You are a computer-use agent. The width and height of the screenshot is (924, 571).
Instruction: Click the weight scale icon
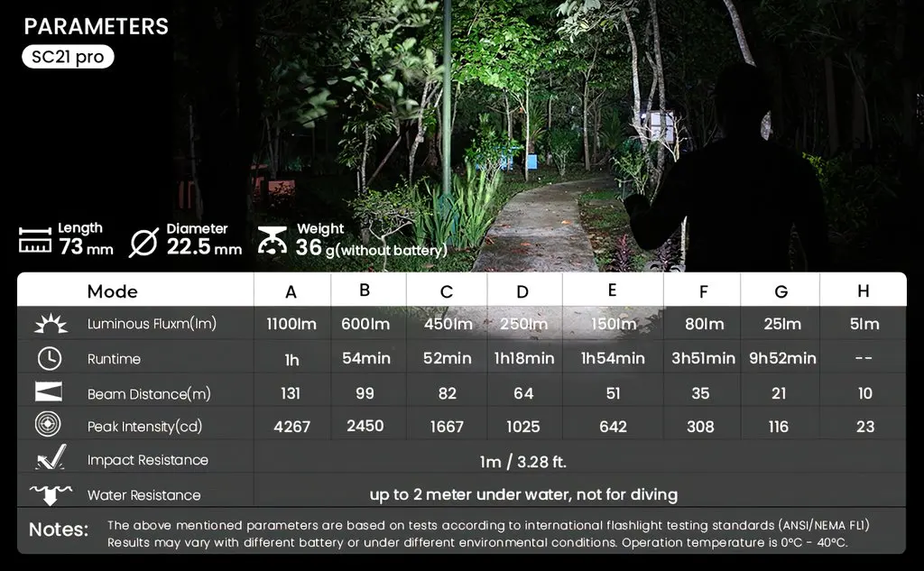pos(273,241)
